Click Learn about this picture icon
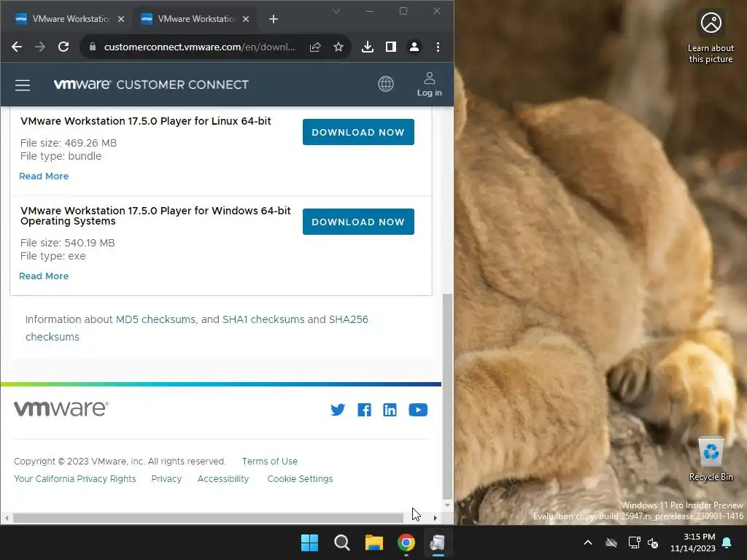Image resolution: width=747 pixels, height=560 pixels. pos(711,37)
